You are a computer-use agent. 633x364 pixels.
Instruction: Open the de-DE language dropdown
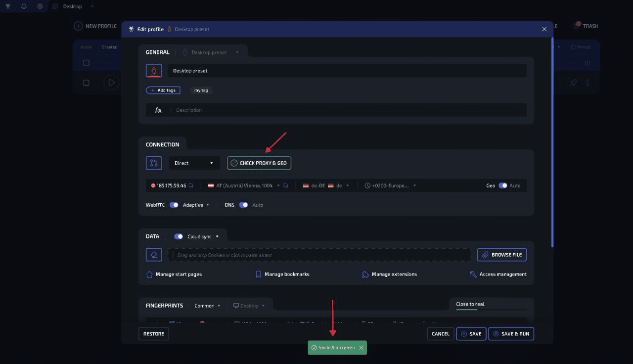click(326, 185)
